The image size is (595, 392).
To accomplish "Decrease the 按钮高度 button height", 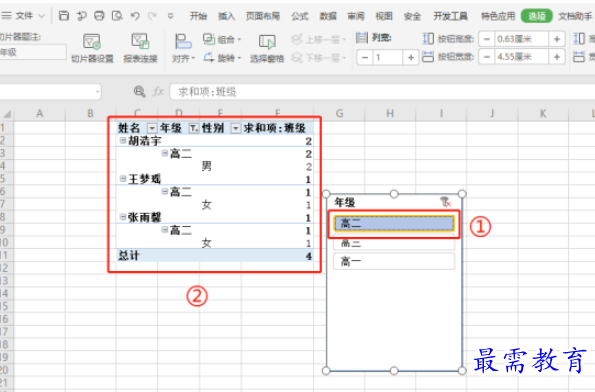I will coord(487,39).
